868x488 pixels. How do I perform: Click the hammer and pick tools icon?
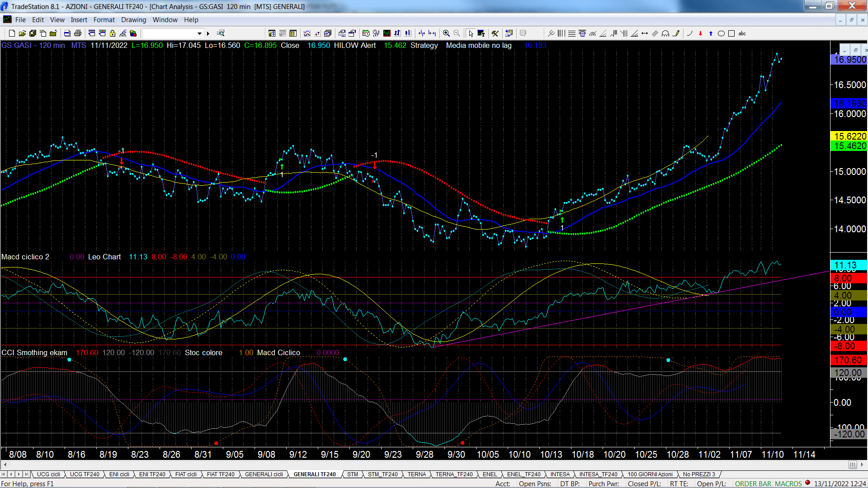pos(495,33)
